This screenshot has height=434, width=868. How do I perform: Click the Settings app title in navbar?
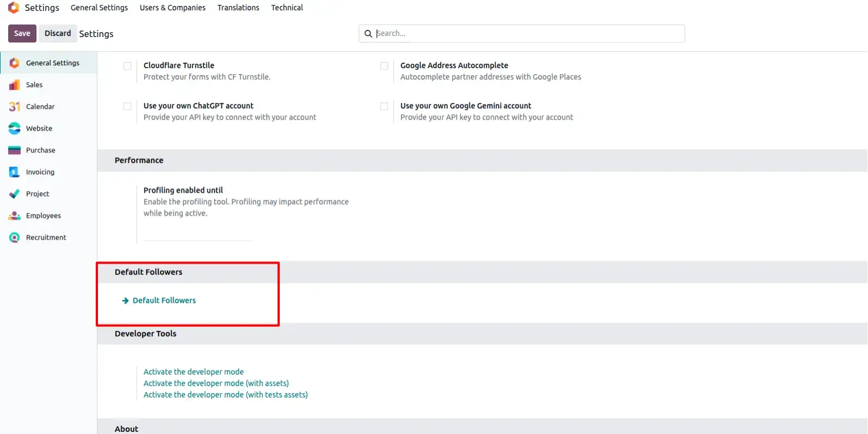[42, 8]
